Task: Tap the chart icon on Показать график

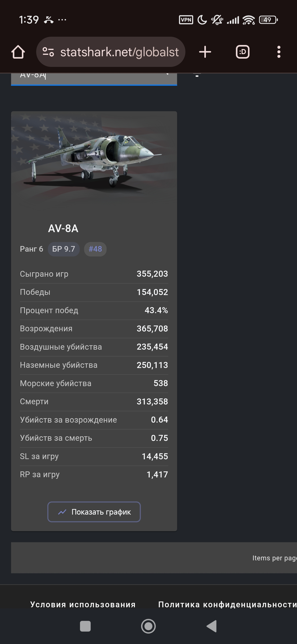Action: (62, 512)
